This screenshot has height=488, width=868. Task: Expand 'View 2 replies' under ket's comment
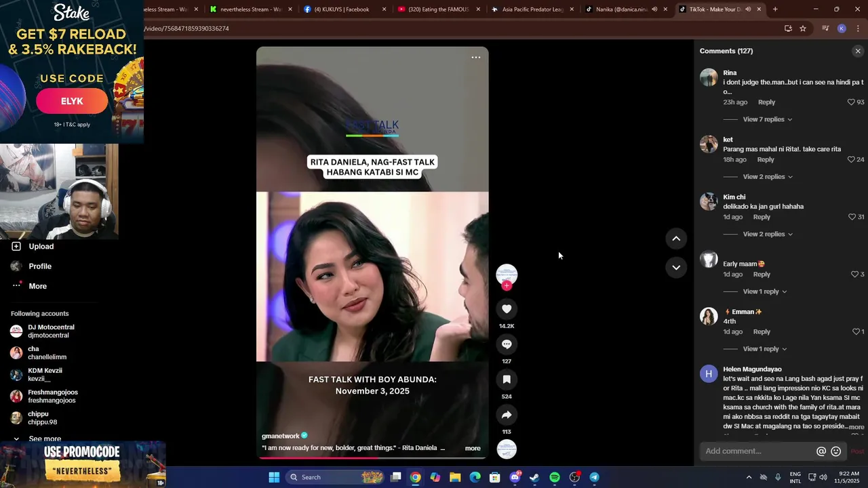click(x=768, y=177)
